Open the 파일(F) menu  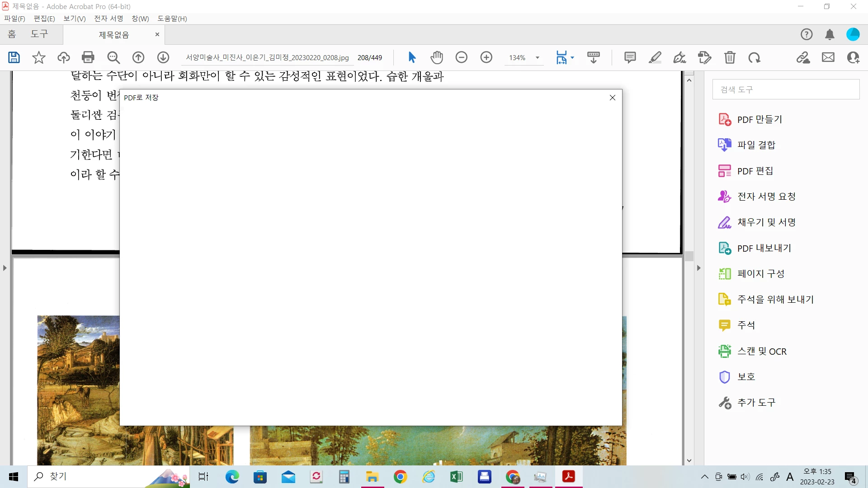(x=14, y=19)
